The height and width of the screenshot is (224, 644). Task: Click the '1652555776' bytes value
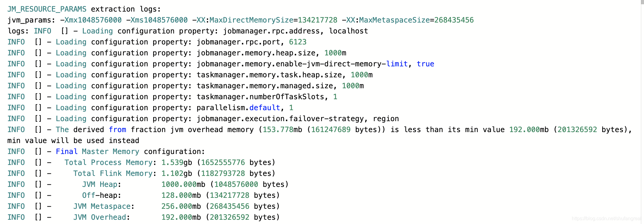click(223, 163)
